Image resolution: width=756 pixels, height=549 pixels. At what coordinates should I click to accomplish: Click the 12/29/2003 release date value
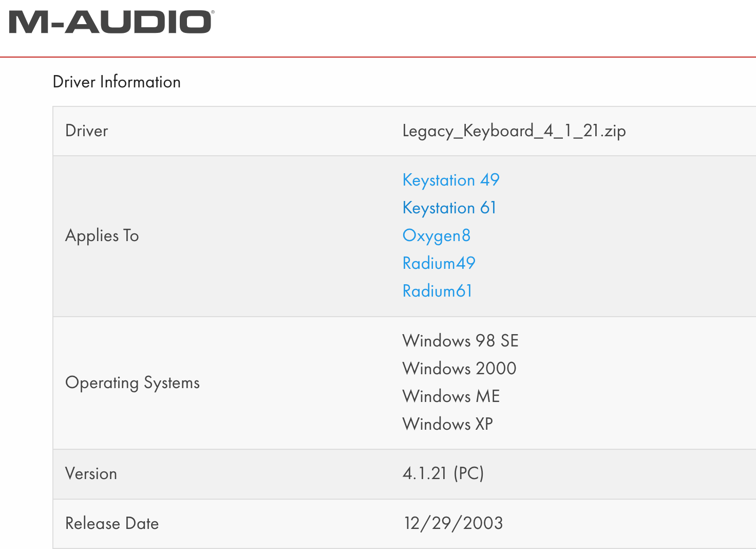click(x=453, y=523)
